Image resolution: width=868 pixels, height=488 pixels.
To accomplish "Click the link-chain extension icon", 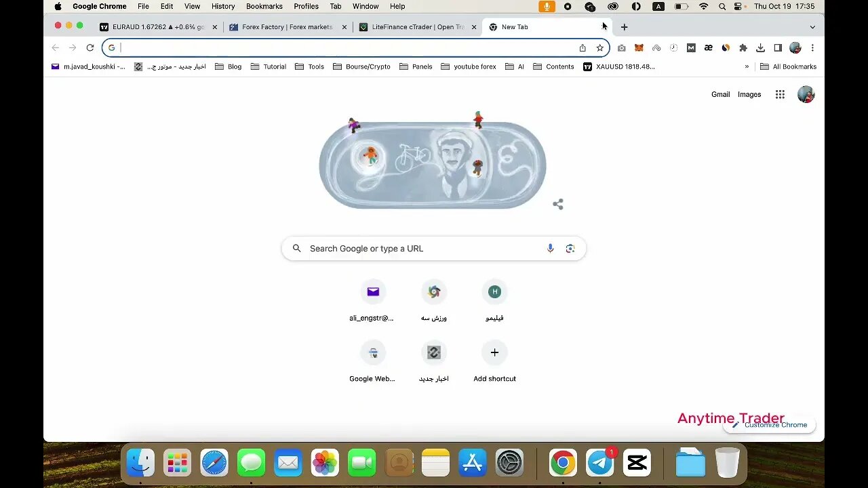I will click(x=656, y=48).
